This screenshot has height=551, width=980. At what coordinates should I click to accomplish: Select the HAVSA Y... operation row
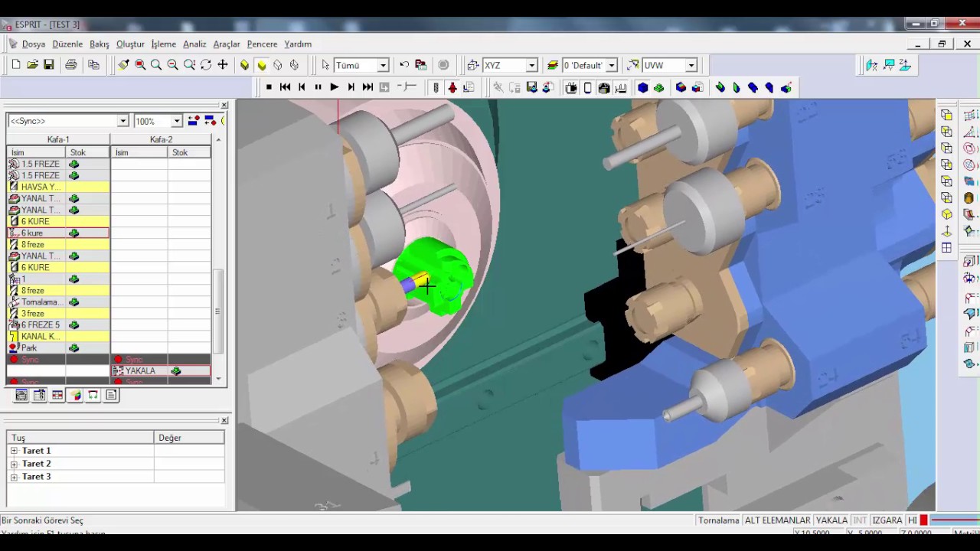(x=58, y=187)
